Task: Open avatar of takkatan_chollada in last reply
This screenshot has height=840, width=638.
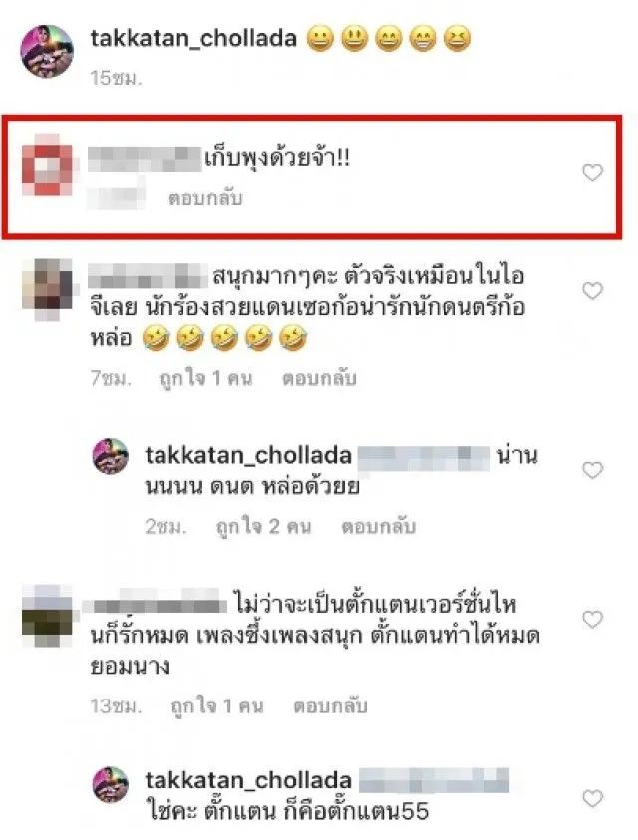Action: (x=111, y=784)
